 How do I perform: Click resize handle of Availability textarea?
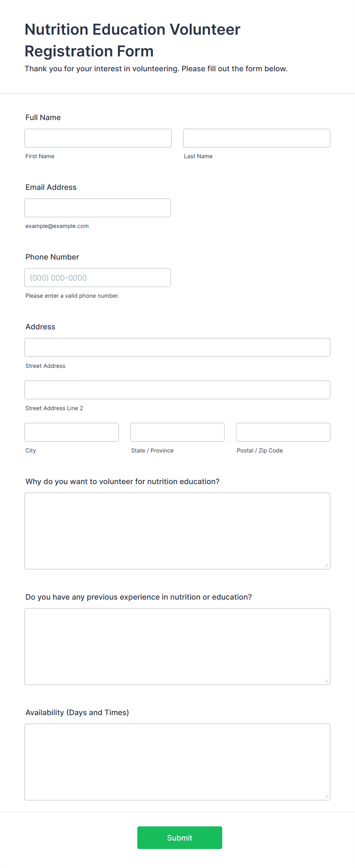click(326, 796)
